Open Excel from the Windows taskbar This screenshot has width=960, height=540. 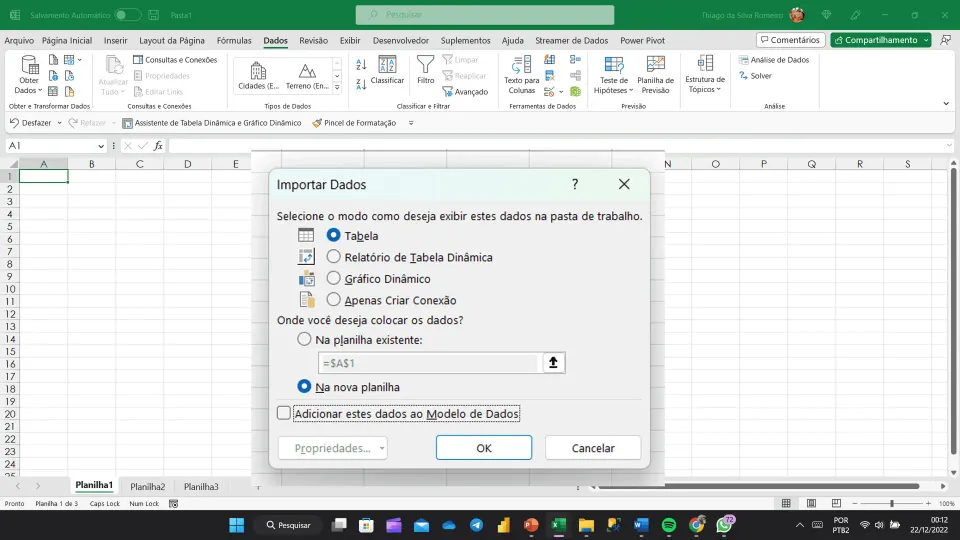(558, 525)
